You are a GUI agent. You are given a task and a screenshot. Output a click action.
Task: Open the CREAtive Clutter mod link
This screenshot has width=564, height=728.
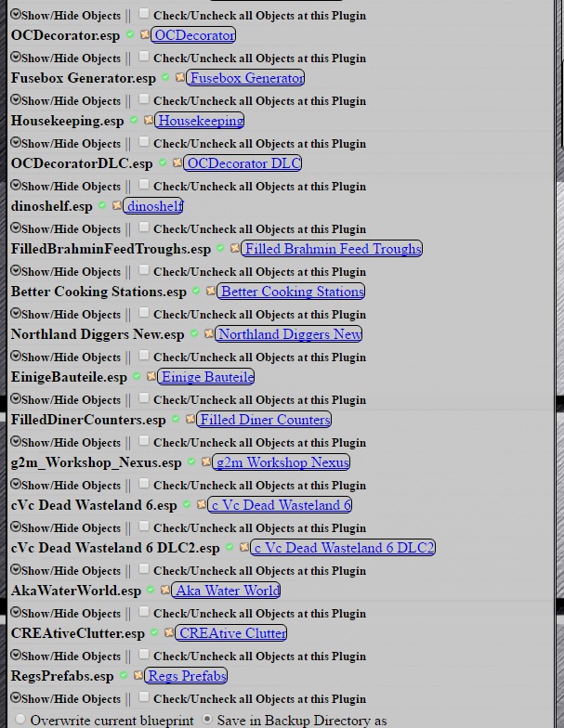[x=232, y=633]
